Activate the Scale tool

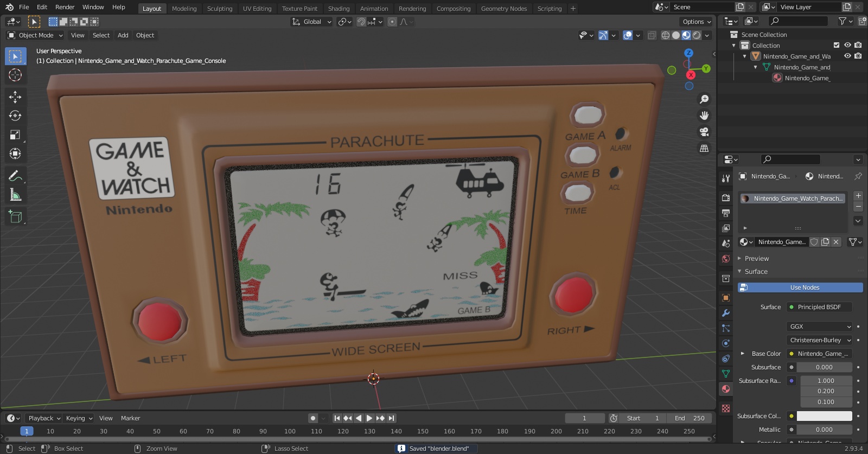tap(15, 135)
